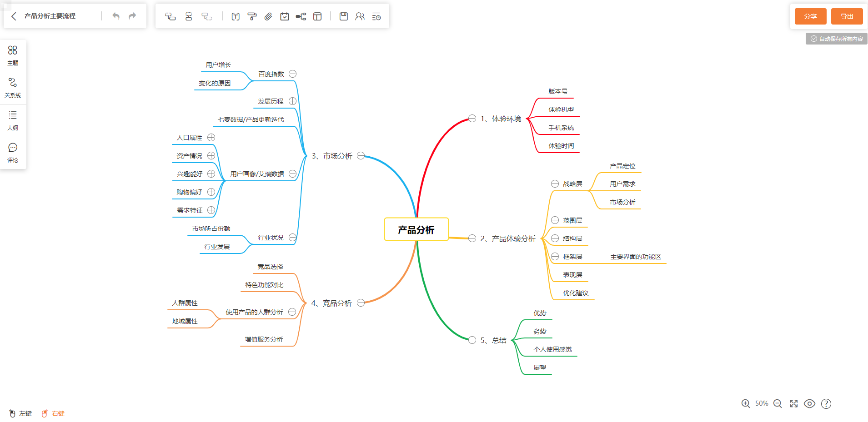Click the document title 产品分析主要流程
This screenshot has width=868, height=422.
click(x=50, y=16)
